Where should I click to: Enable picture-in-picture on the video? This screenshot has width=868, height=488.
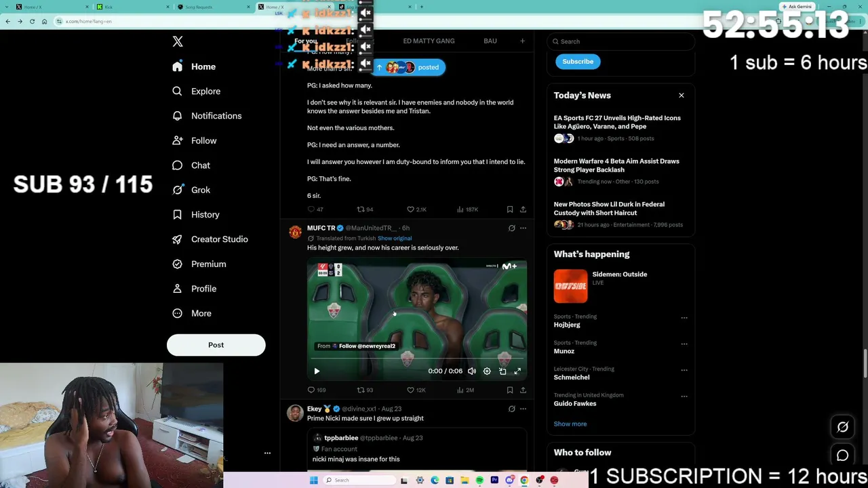[502, 371]
